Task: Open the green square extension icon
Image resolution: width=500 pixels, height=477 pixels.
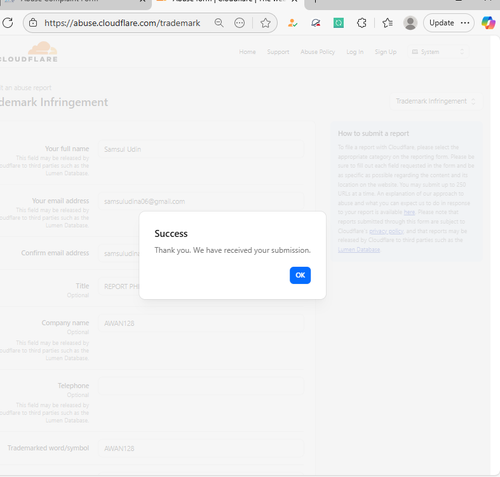Action: pyautogui.click(x=338, y=23)
